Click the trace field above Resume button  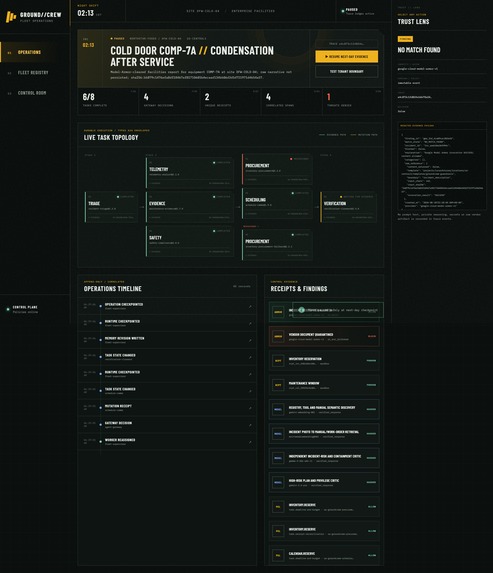click(346, 44)
